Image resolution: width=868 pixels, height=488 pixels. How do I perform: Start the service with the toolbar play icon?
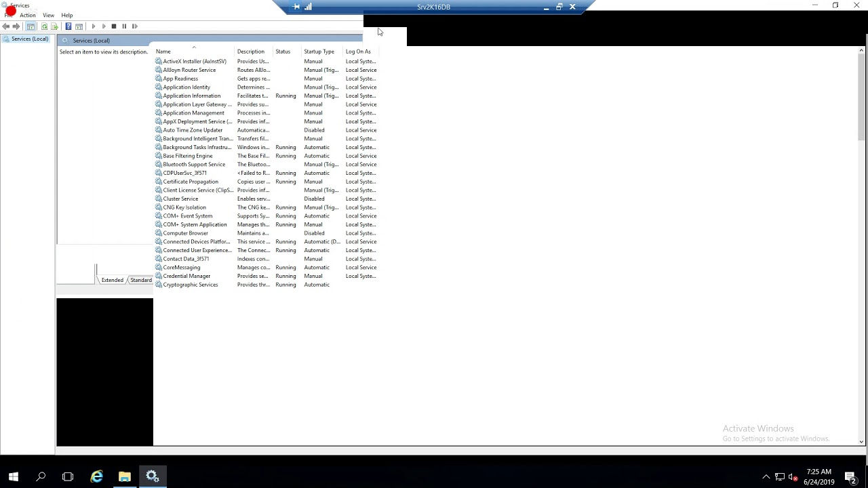coord(94,26)
